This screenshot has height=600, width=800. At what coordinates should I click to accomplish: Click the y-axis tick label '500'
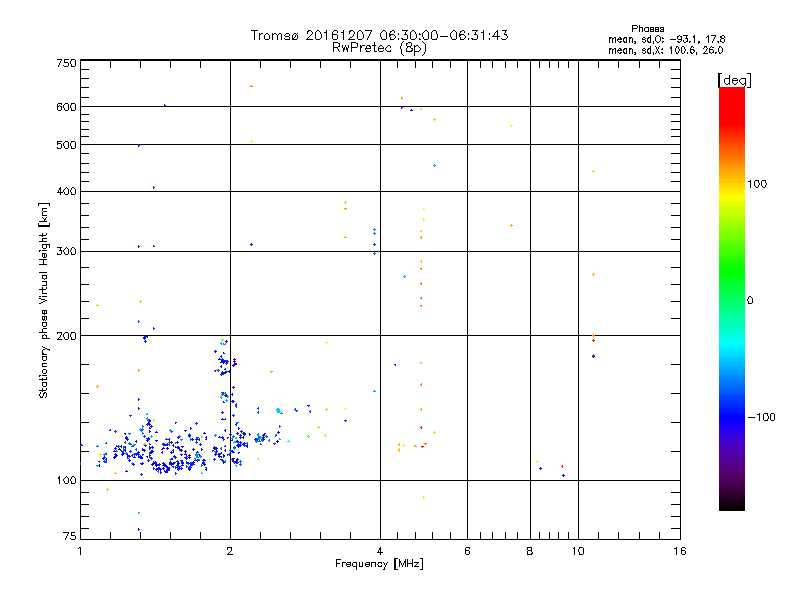[x=67, y=145]
